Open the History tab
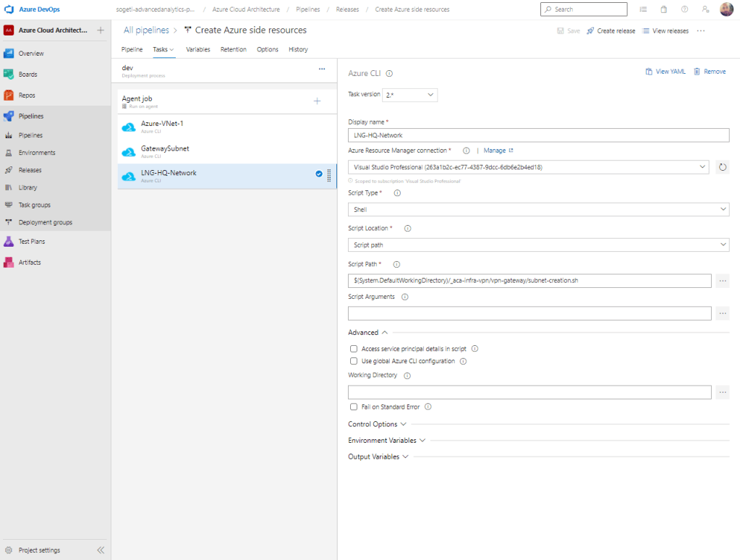This screenshot has width=740, height=560. [298, 49]
